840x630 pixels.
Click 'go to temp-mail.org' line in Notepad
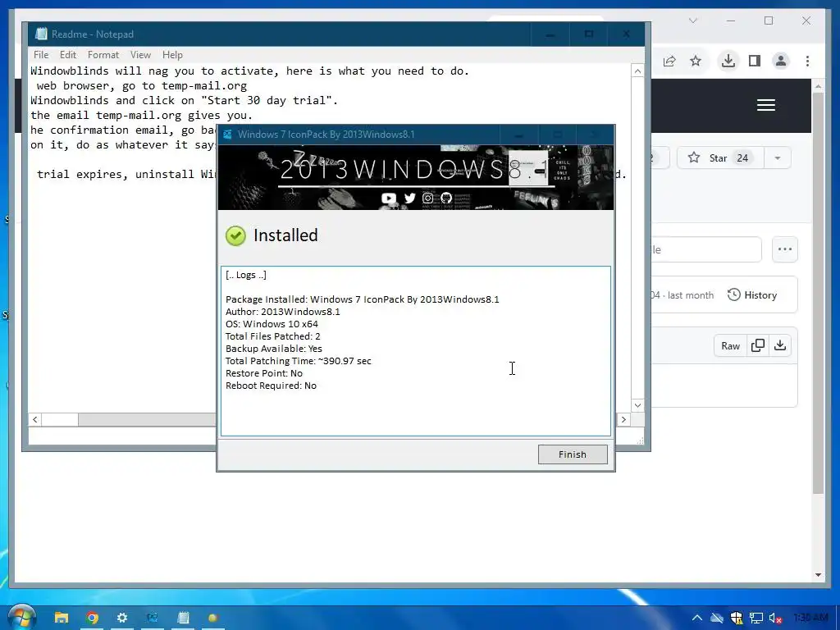point(142,85)
